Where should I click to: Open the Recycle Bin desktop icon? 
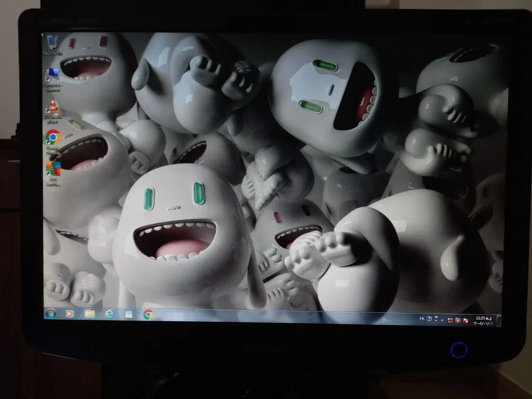click(x=52, y=43)
